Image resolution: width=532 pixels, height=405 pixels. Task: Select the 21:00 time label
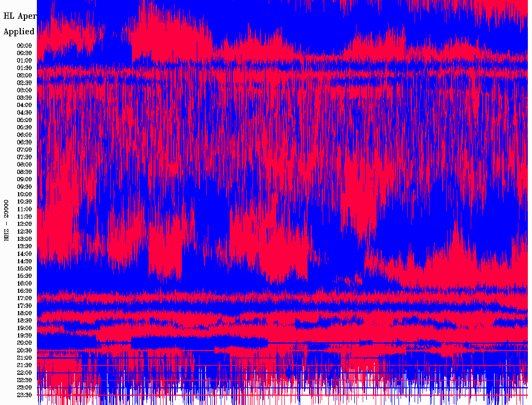click(24, 358)
